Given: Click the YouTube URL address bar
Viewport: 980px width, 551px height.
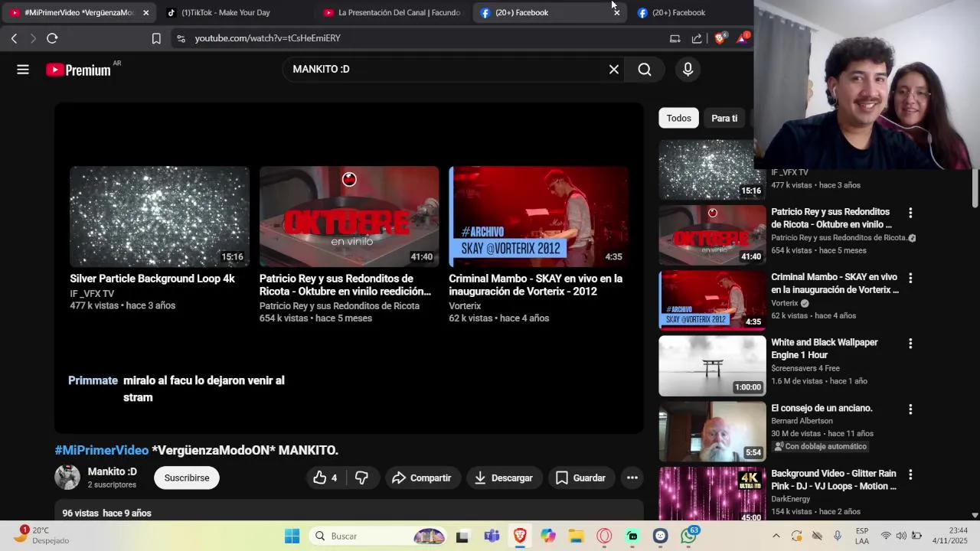Looking at the screenshot, I should click(421, 38).
